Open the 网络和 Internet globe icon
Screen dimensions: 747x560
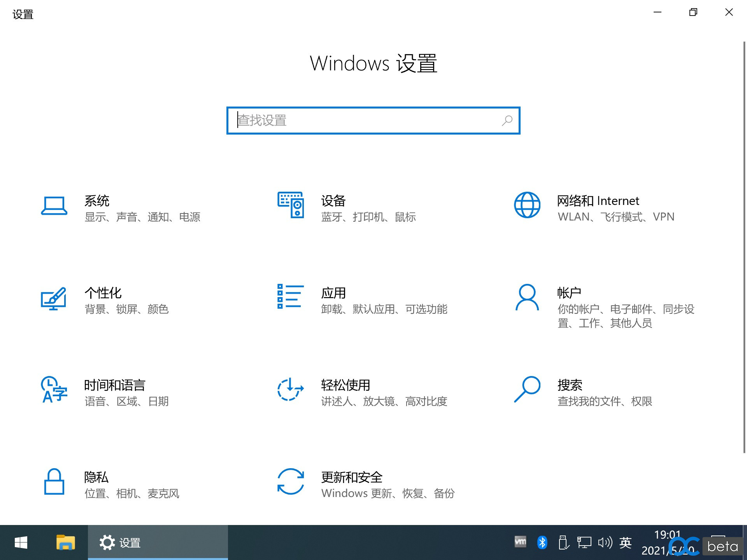[x=527, y=205]
